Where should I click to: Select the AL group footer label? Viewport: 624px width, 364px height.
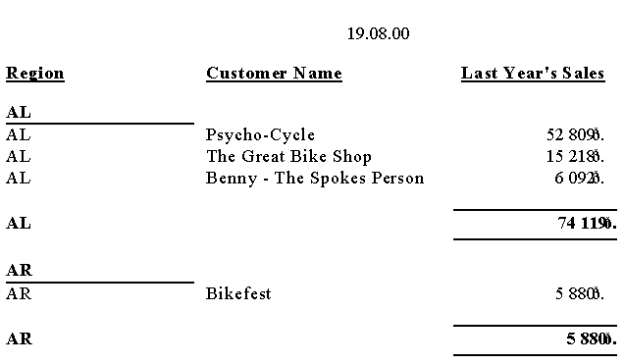point(19,223)
